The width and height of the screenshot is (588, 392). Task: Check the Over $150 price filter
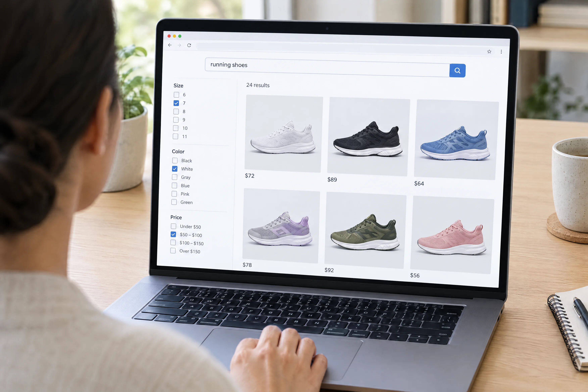173,251
